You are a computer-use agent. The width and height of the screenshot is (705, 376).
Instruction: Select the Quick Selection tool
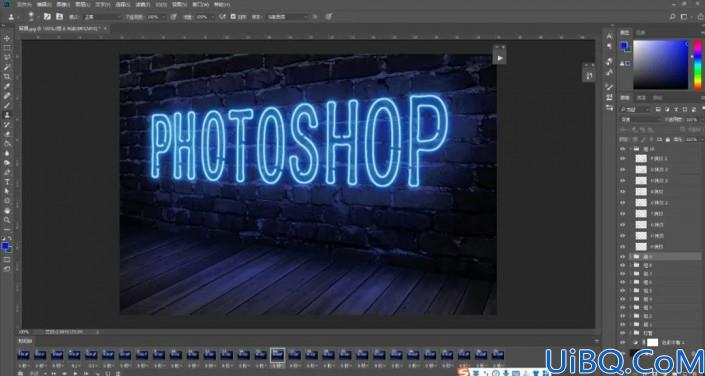pos(7,67)
